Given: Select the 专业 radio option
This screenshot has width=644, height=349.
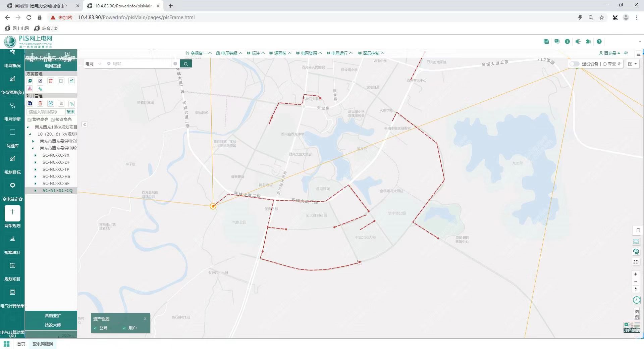Looking at the screenshot, I should pyautogui.click(x=605, y=64).
